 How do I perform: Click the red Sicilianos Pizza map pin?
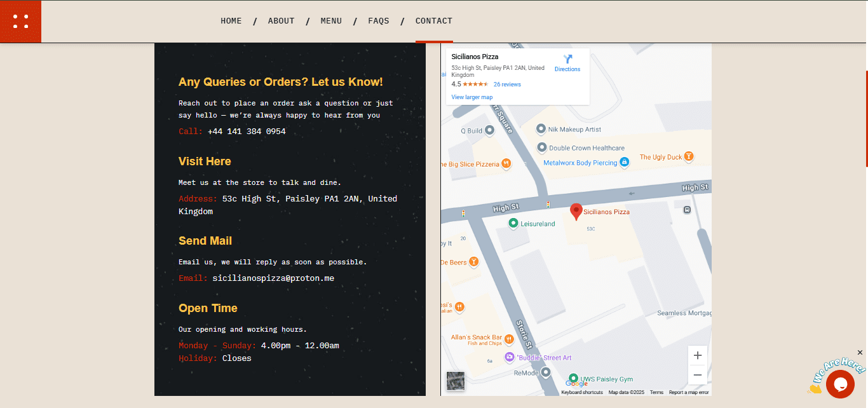(576, 211)
